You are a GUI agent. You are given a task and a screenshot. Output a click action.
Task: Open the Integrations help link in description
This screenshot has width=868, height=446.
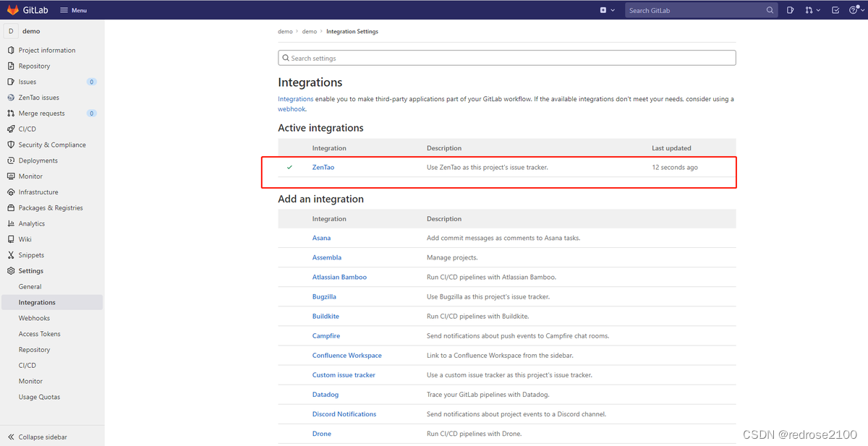coord(296,99)
